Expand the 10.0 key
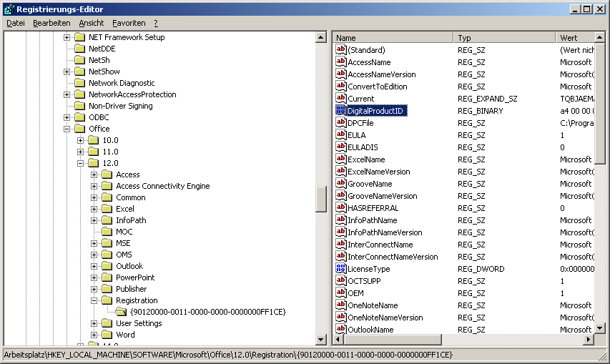 (81, 140)
